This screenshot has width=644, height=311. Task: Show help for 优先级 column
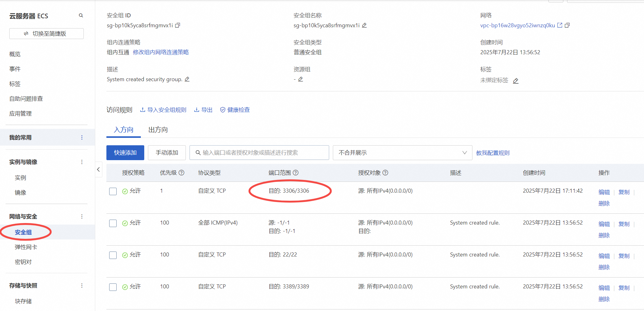pos(181,173)
